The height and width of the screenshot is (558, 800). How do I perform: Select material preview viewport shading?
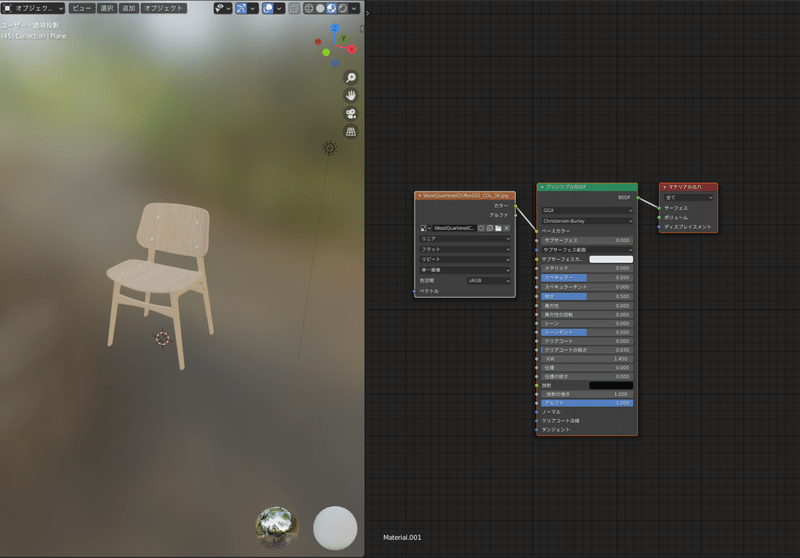tap(331, 8)
